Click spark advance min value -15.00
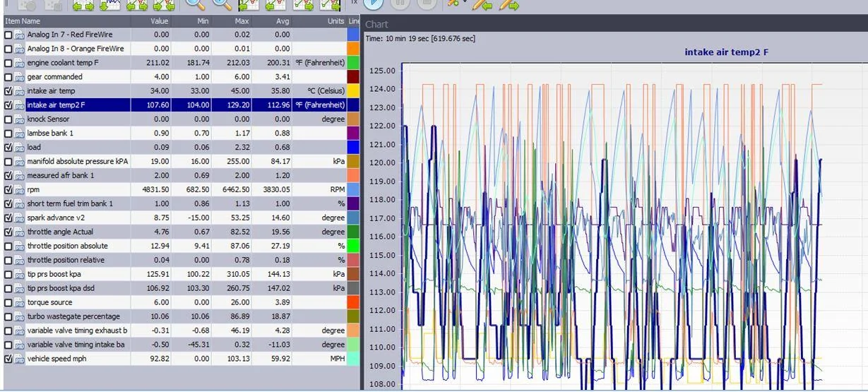 click(x=198, y=218)
